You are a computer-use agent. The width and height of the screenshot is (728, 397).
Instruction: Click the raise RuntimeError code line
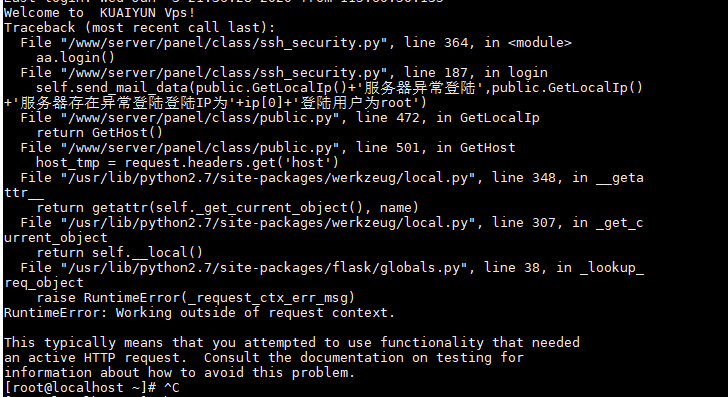[x=195, y=298]
